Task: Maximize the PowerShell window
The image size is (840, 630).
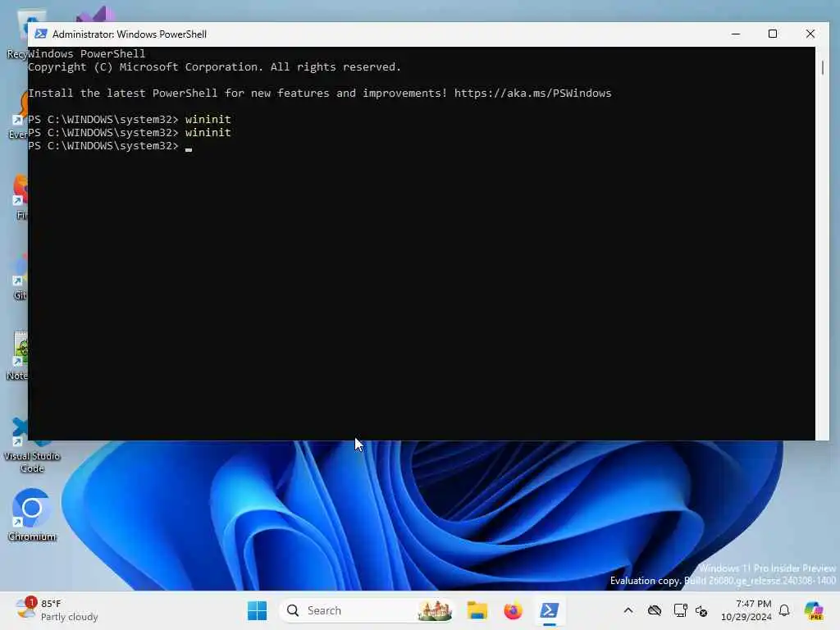Action: (x=773, y=34)
